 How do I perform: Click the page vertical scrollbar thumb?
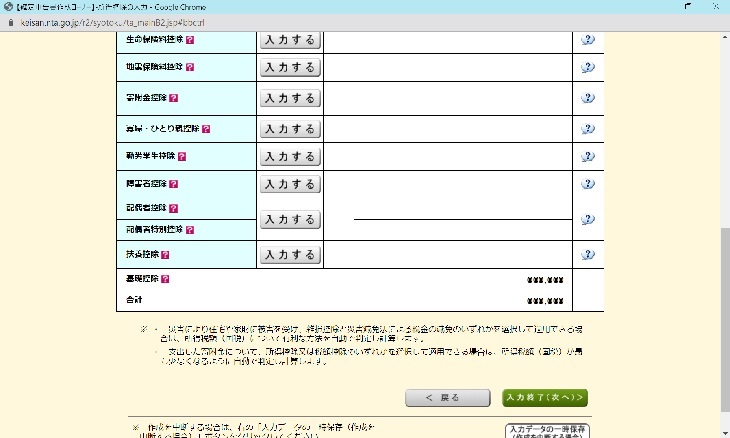[725, 319]
